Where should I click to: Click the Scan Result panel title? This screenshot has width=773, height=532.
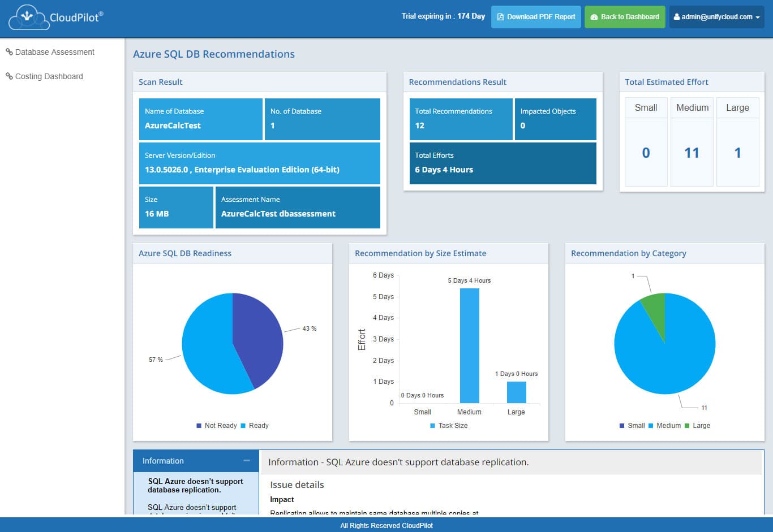161,82
